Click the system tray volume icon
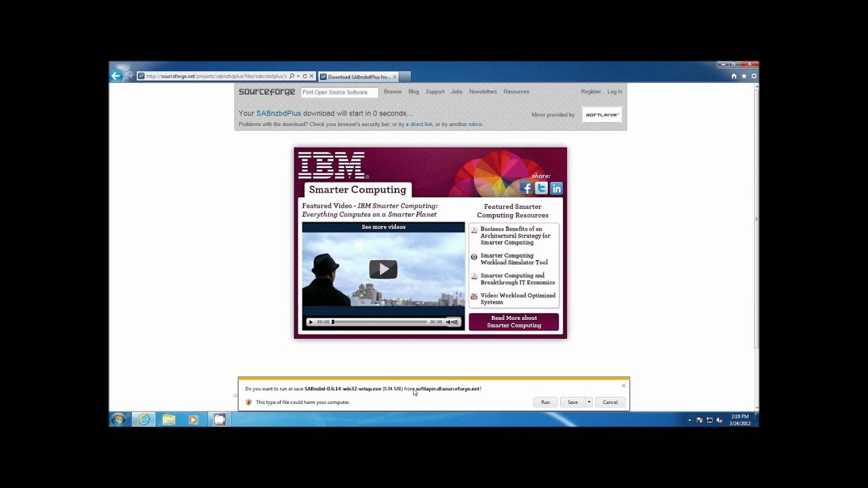 [719, 420]
